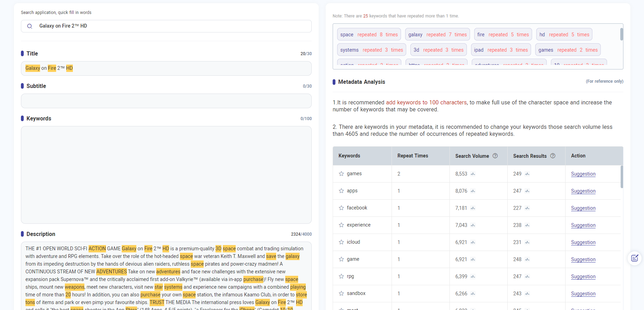This screenshot has width=644, height=310.
Task: Open the floating edit note icon
Action: pyautogui.click(x=635, y=258)
